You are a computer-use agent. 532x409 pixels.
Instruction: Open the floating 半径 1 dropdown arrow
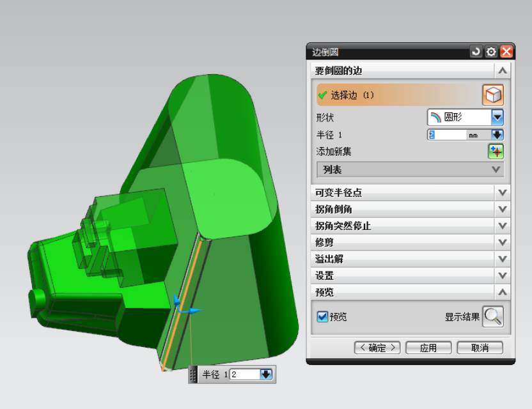[266, 374]
